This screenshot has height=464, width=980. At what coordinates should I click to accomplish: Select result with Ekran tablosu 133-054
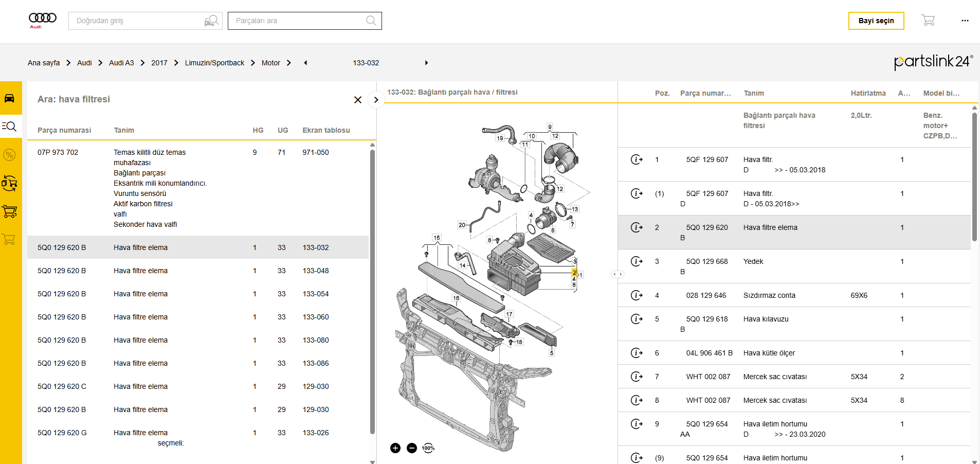point(198,294)
